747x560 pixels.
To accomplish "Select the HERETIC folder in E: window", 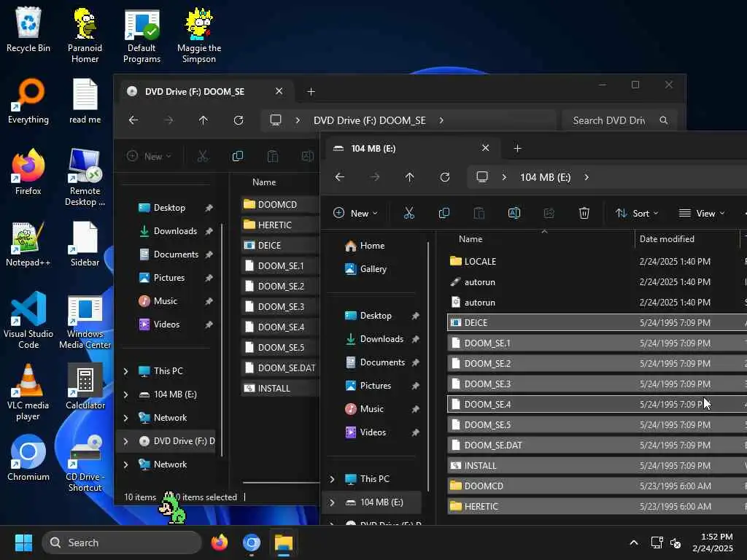I will 597,507.
